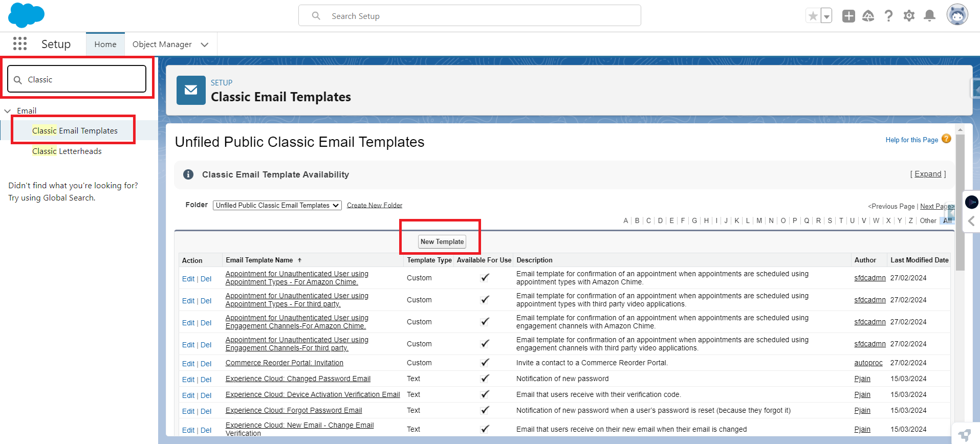Open Help for this Page link
Screen dimensions: 980x444
(911, 140)
